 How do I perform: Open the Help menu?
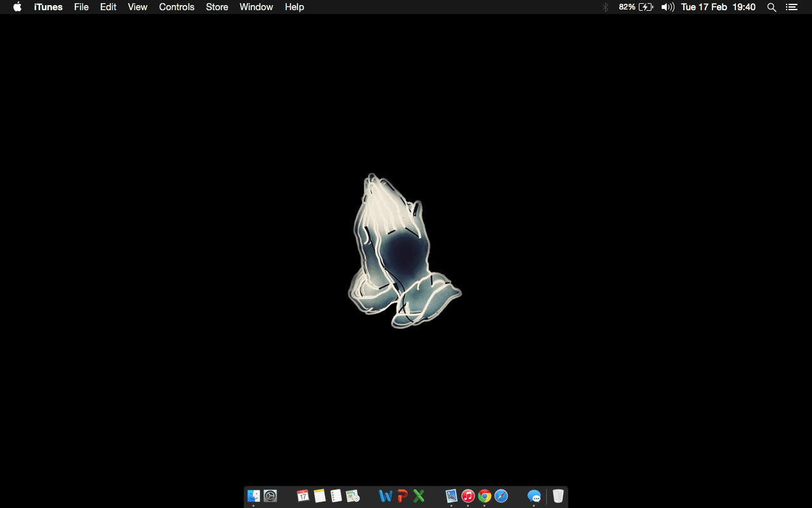tap(294, 7)
